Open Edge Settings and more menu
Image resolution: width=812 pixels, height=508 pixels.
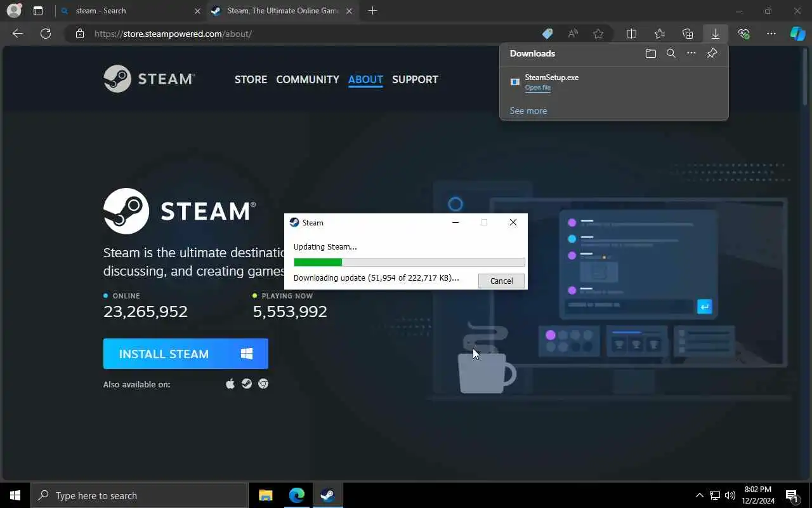(771, 34)
